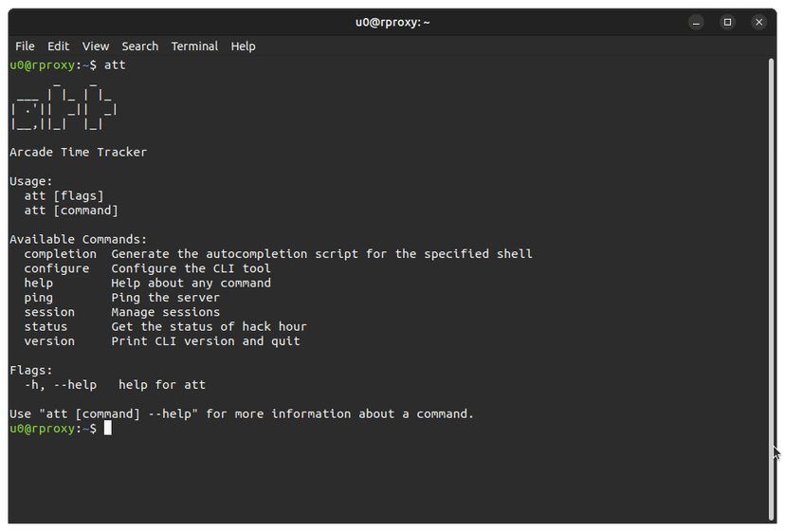The height and width of the screenshot is (532, 785).
Task: Click the 'session' command name
Action: tap(49, 312)
